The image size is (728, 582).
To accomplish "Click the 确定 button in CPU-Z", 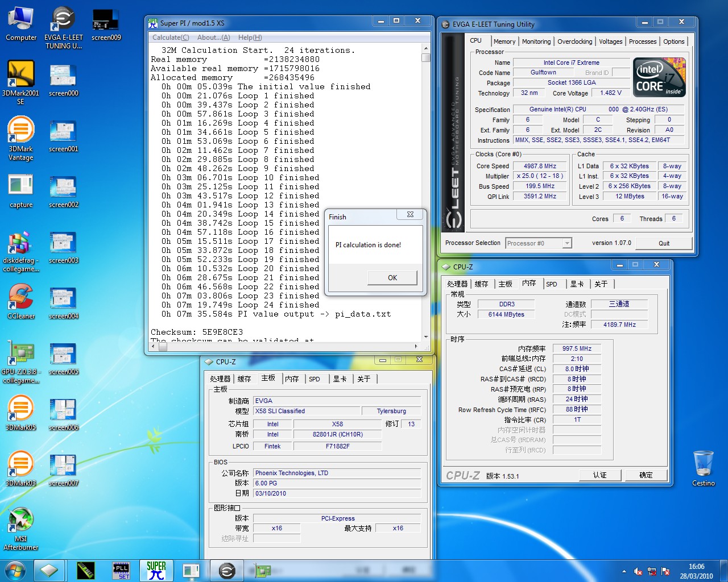I will pyautogui.click(x=646, y=475).
